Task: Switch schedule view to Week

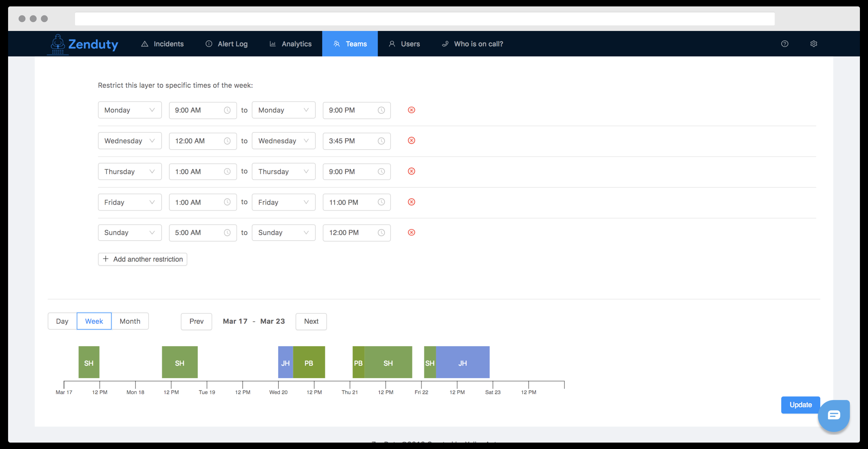Action: (x=94, y=321)
